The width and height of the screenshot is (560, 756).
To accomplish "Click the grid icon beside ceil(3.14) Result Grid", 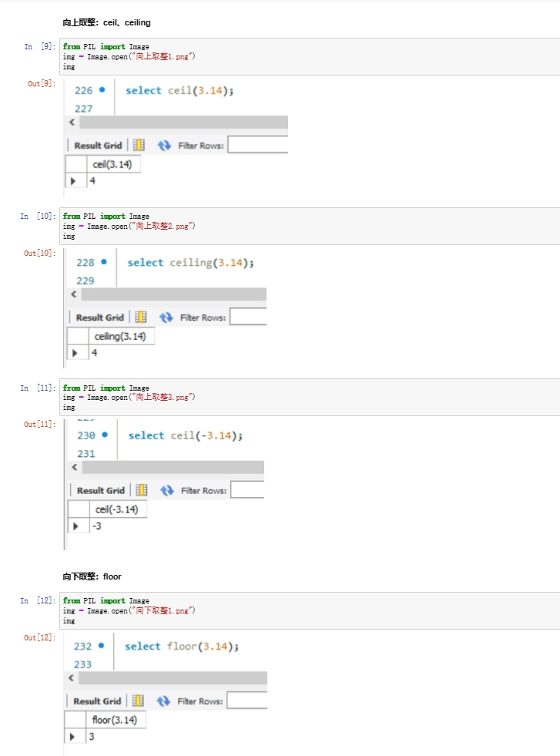I will click(x=139, y=145).
